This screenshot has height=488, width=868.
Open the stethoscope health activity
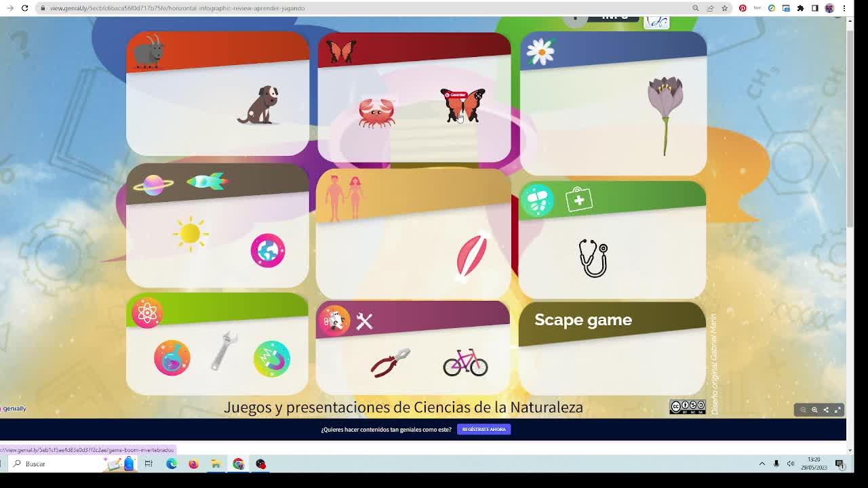coord(593,258)
